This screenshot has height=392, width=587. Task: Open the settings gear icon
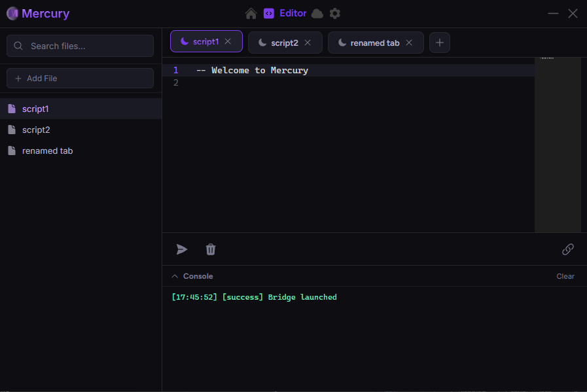click(334, 14)
